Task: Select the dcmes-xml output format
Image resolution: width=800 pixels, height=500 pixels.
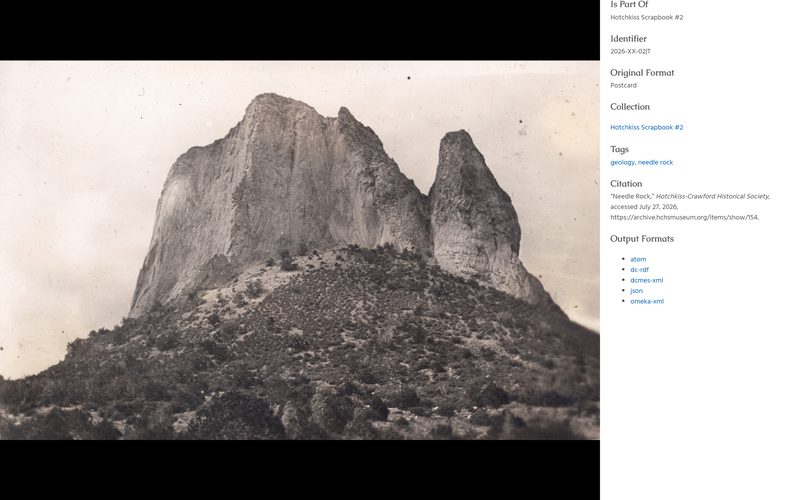Action: pyautogui.click(x=646, y=280)
